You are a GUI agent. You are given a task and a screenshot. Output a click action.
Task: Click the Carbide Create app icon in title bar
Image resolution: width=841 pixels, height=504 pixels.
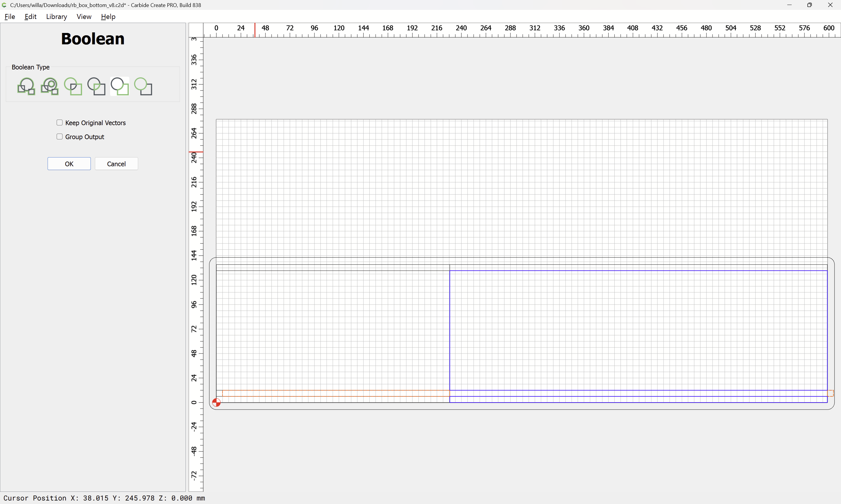pyautogui.click(x=4, y=5)
